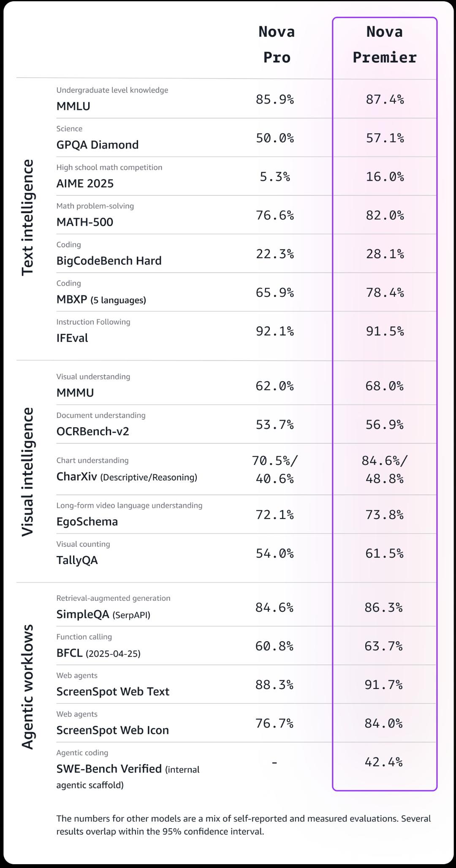Click the OCRBench-v2 benchmark name
The height and width of the screenshot is (868, 456).
pyautogui.click(x=93, y=431)
